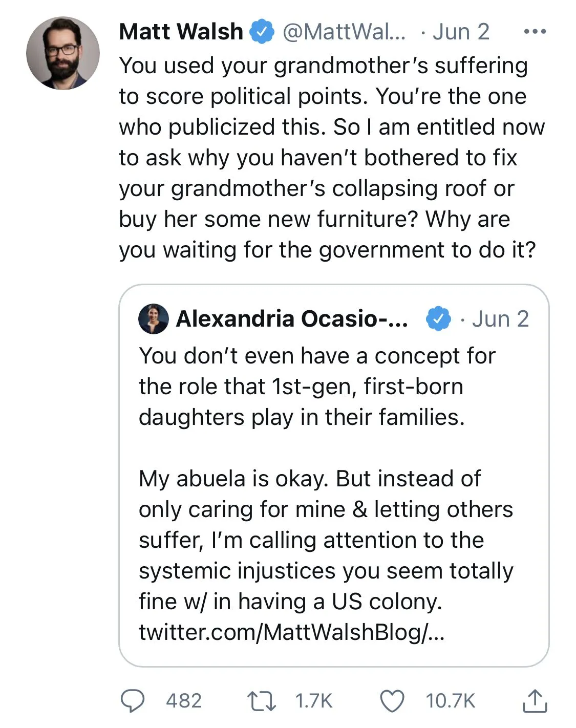Screen dimensions: 576x728
Task: Open the reply speech bubble icon
Action: point(133,700)
